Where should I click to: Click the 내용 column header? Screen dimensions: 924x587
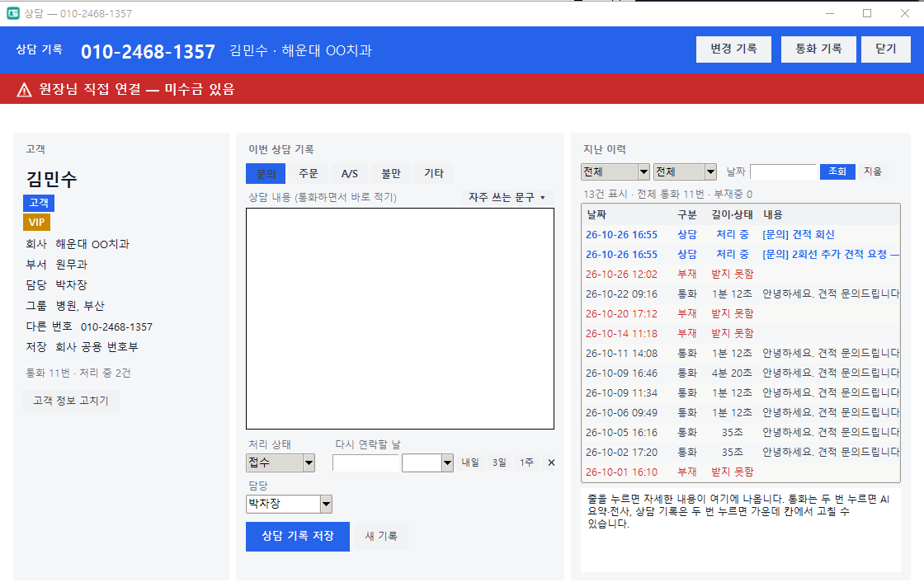[x=773, y=215]
